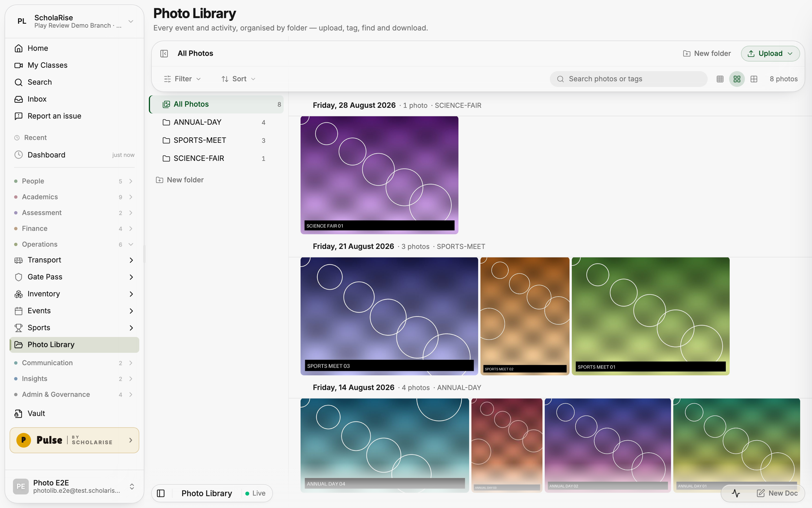Expand the Finance section
Screen dimensions: 812x508
coord(74,229)
